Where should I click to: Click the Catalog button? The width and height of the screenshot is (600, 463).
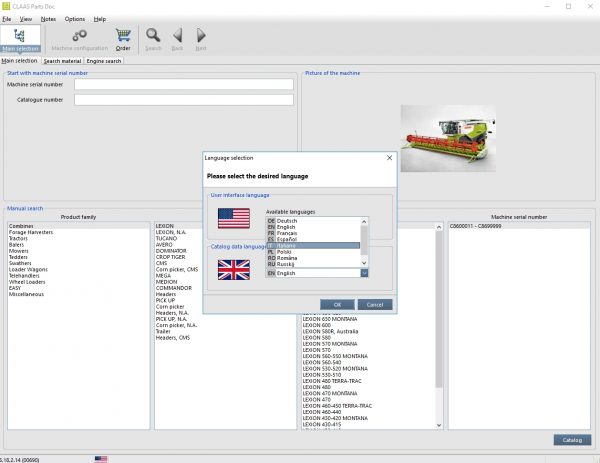coord(572,440)
